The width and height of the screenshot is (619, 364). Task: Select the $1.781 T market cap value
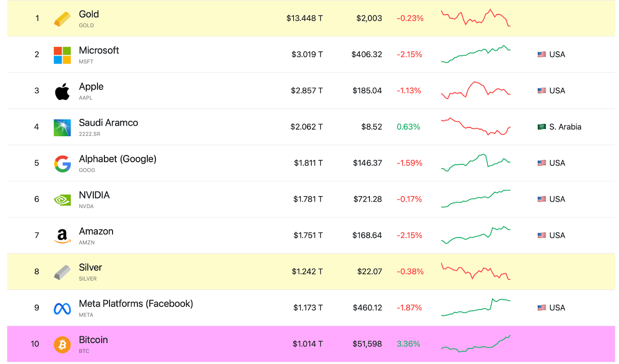click(x=308, y=199)
